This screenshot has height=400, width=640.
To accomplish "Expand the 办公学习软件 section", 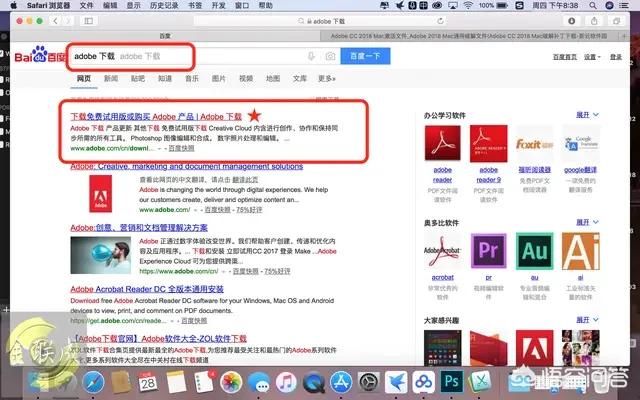I will pyautogui.click(x=587, y=115).
